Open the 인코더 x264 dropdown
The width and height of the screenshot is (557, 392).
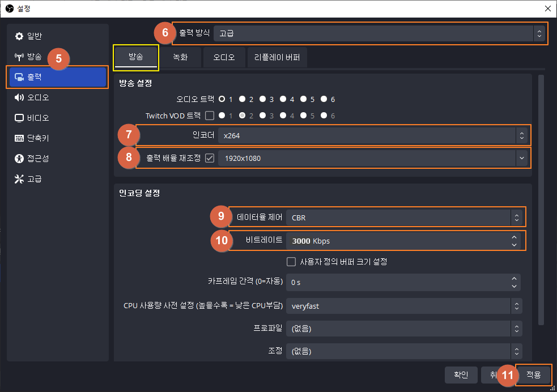tap(373, 135)
